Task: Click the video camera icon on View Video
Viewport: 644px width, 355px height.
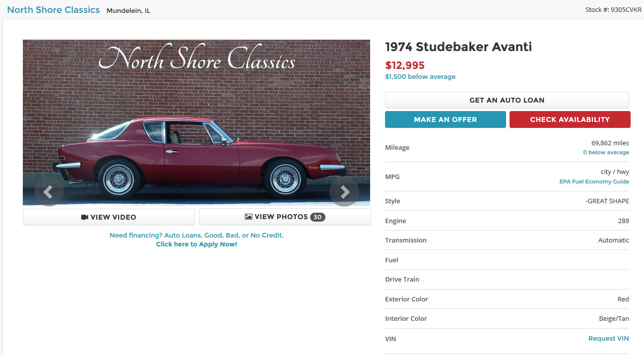Action: click(x=85, y=217)
